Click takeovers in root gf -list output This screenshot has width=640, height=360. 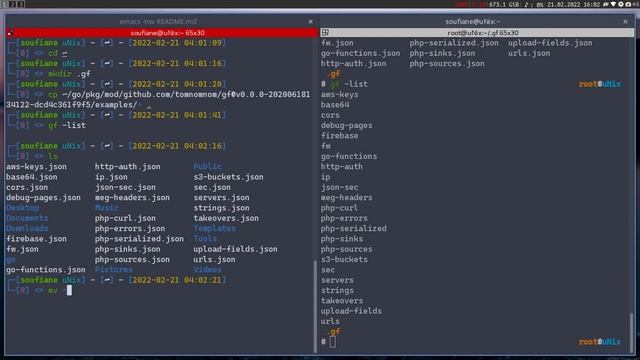[x=342, y=301]
